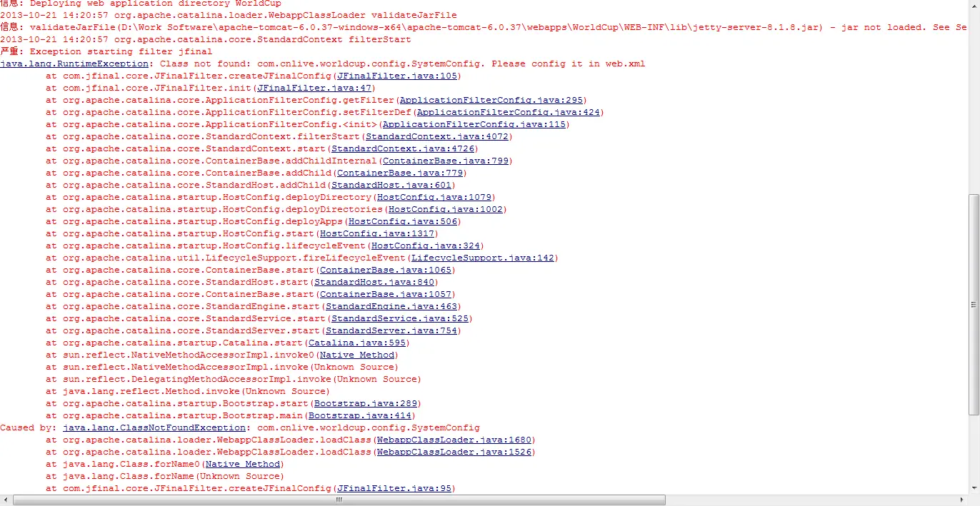Open the java.lang.ClassNotFoundException link
The width and height of the screenshot is (980, 506).
click(x=154, y=427)
